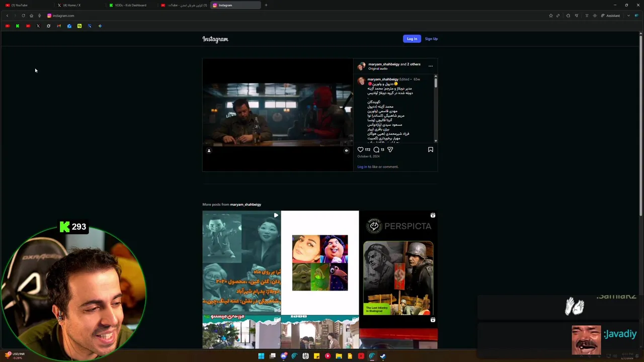Click the microphone icon beside the address bar
This screenshot has height=362, width=644.
[x=39, y=16]
